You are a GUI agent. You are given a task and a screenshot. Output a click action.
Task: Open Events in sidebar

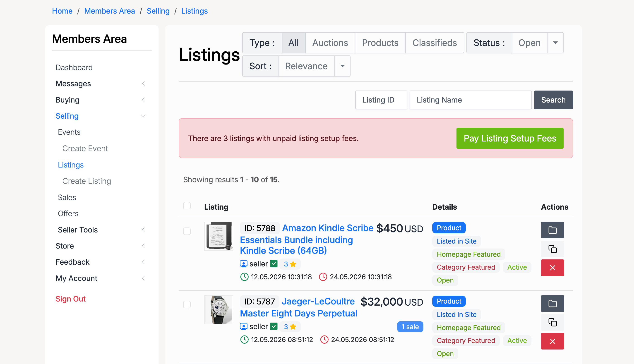point(69,132)
